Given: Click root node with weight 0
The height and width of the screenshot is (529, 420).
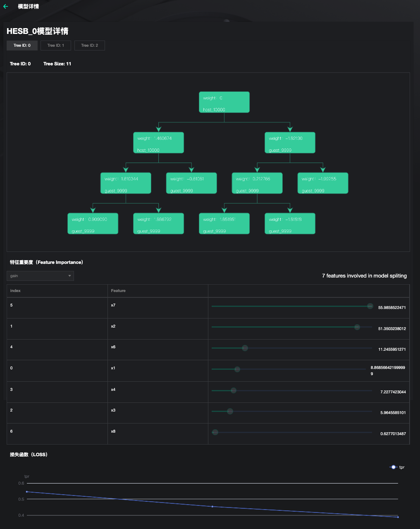Looking at the screenshot, I should point(224,102).
